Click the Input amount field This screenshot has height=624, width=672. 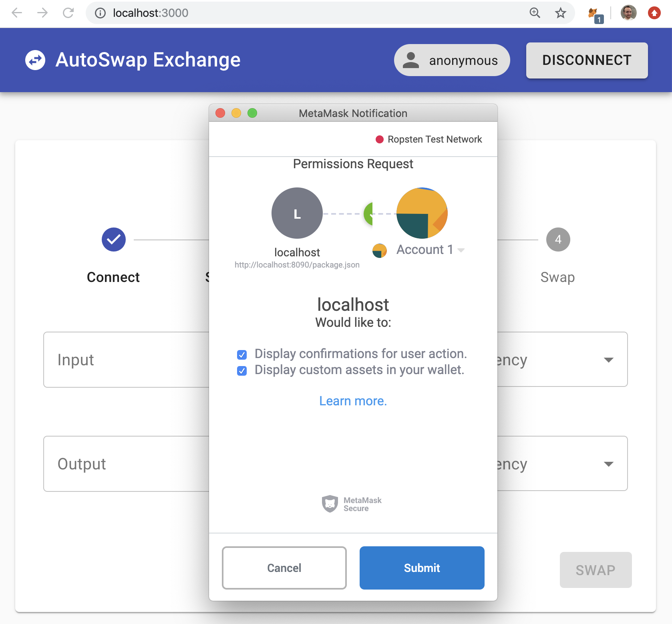click(126, 360)
